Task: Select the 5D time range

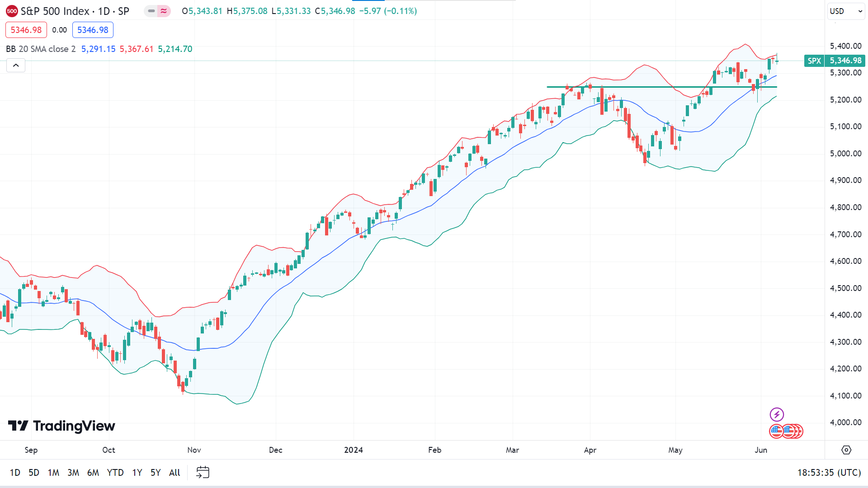Action: click(34, 473)
